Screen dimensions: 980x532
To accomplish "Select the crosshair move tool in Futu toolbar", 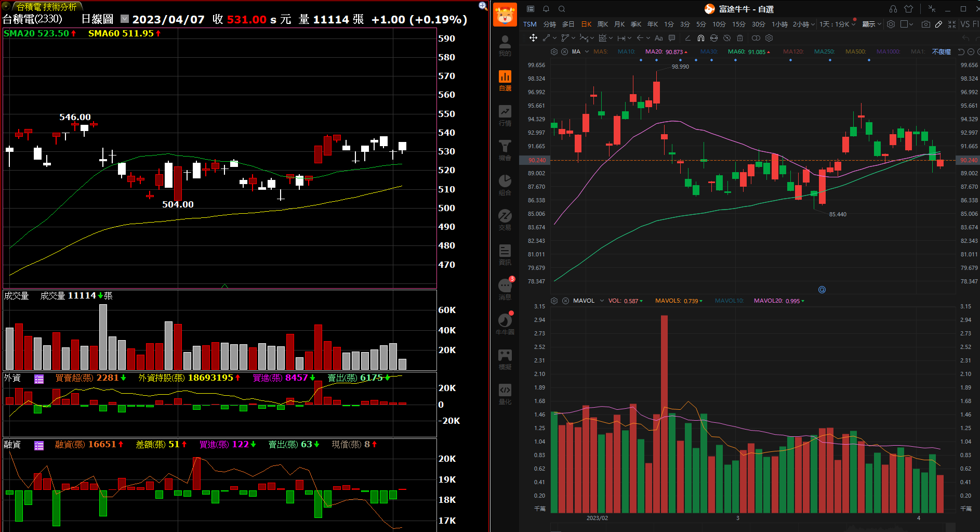I will coord(533,38).
